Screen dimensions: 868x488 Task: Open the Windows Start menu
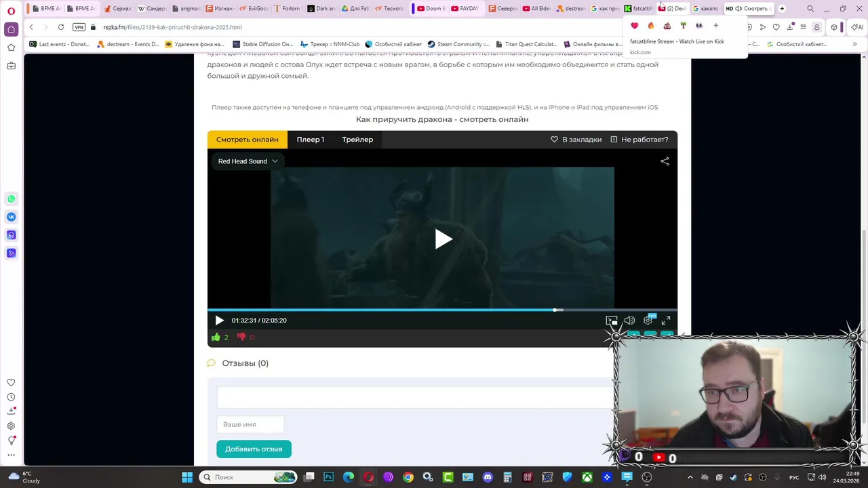[187, 477]
